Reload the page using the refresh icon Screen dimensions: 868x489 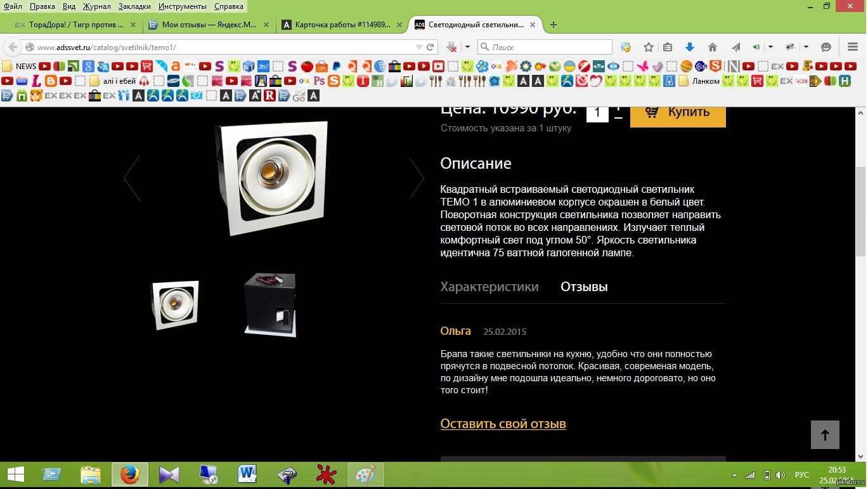[430, 47]
